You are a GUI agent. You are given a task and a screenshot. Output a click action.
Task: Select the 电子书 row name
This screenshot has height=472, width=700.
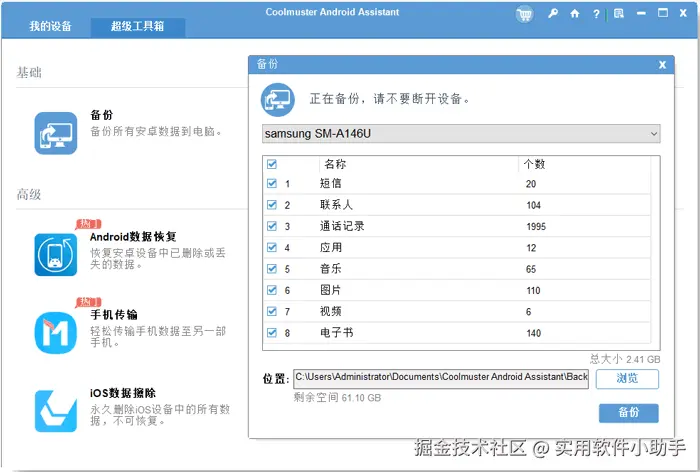click(x=336, y=333)
